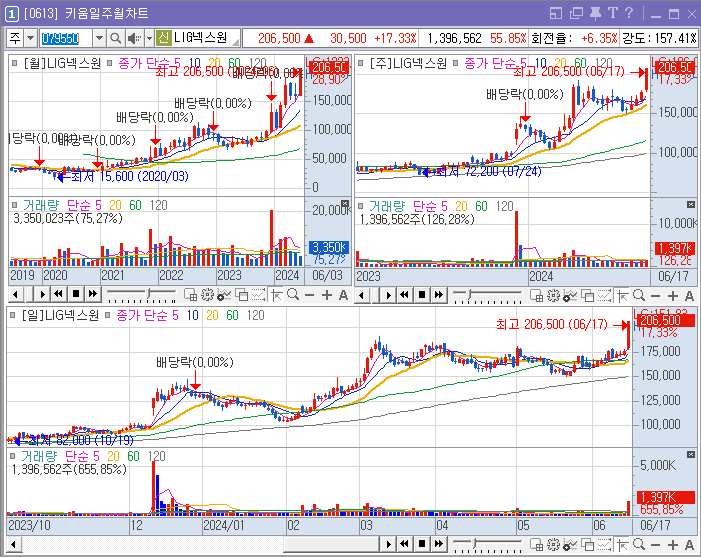
Task: Click the weekly chart A auto-scale icon
Action: [689, 296]
